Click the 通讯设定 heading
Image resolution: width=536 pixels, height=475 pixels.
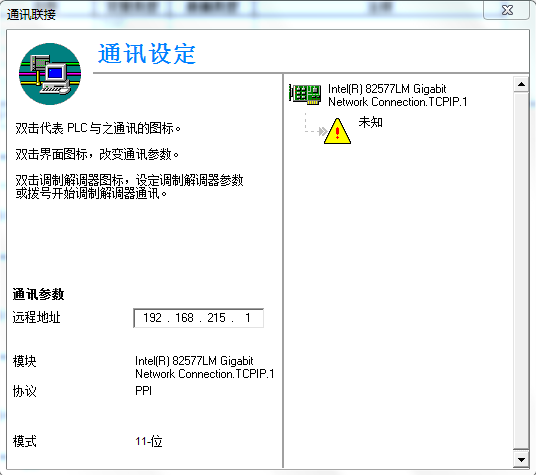pyautogui.click(x=147, y=54)
